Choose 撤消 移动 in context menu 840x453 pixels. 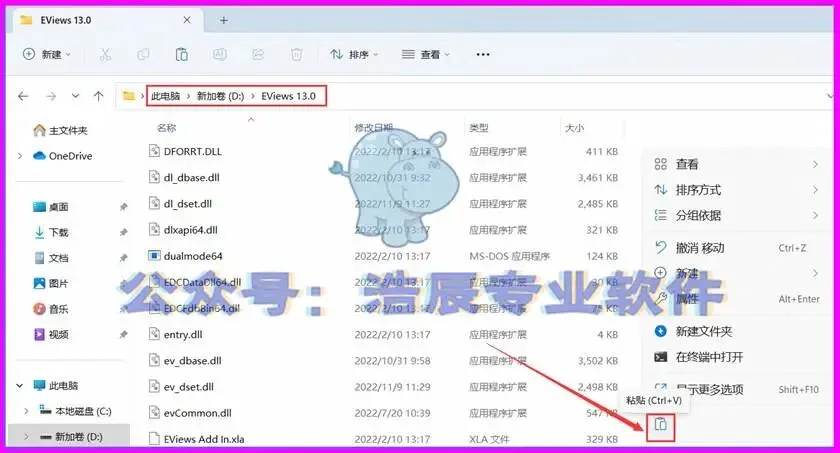tap(737, 248)
